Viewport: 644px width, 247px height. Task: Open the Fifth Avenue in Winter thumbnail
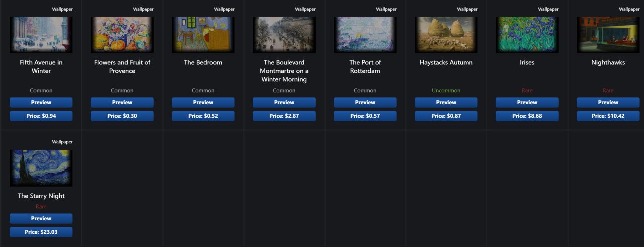[41, 35]
